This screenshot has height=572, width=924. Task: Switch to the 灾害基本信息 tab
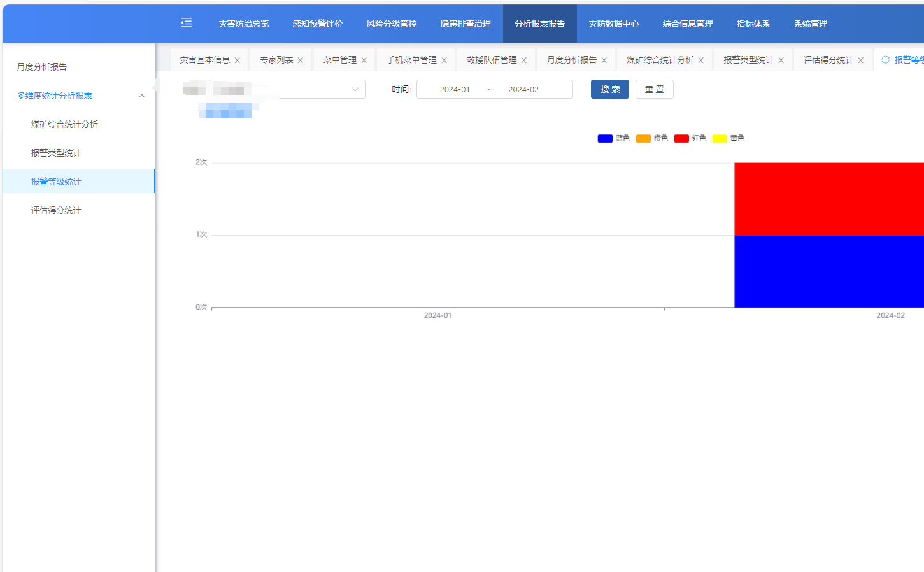coord(204,60)
